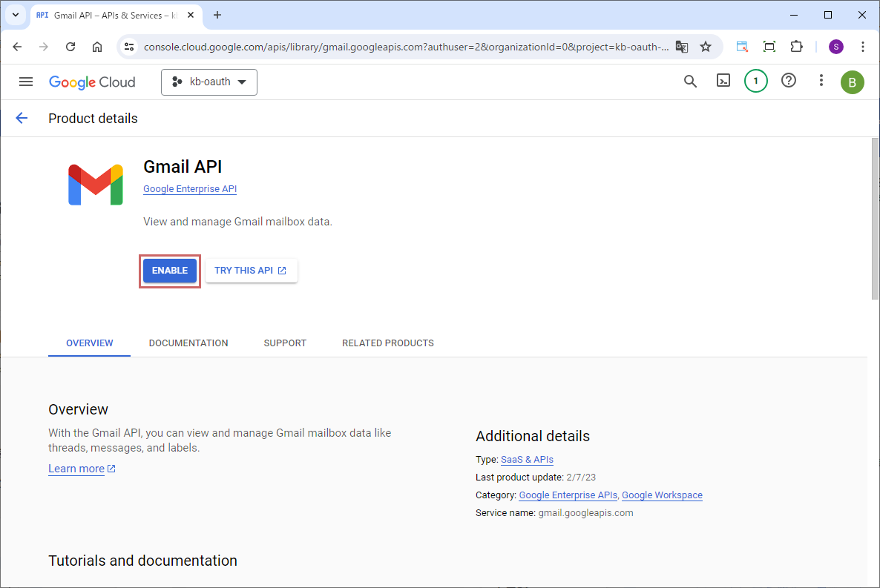880x588 pixels.
Task: Switch to the Documentation tab
Action: pyautogui.click(x=188, y=343)
